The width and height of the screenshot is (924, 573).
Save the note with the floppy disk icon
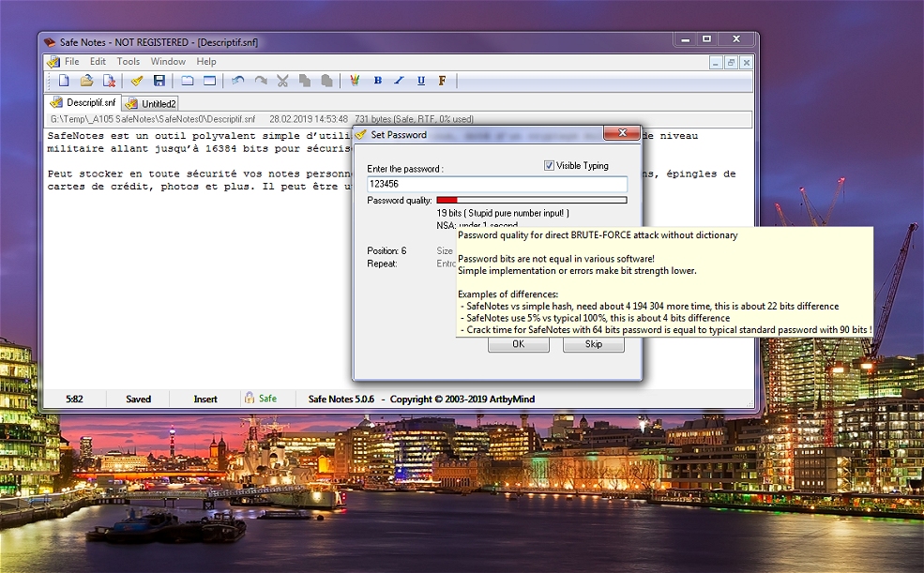click(x=159, y=81)
